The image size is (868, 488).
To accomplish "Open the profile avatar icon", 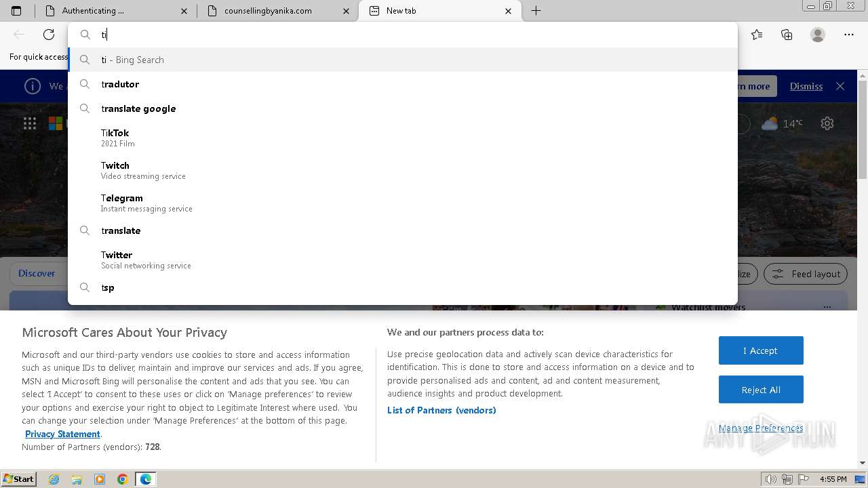I will click(x=818, y=35).
